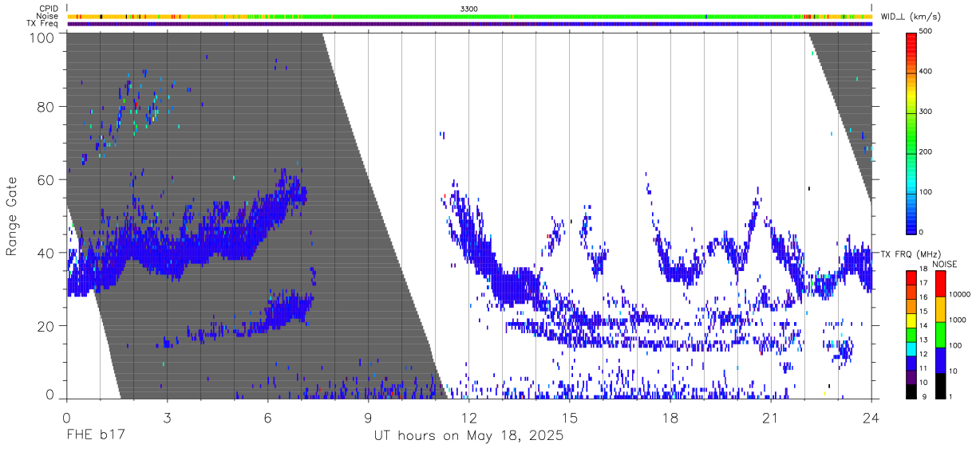This screenshot has height=452, width=980.
Task: Click y-axis tick label '60'
Action: tap(46, 179)
